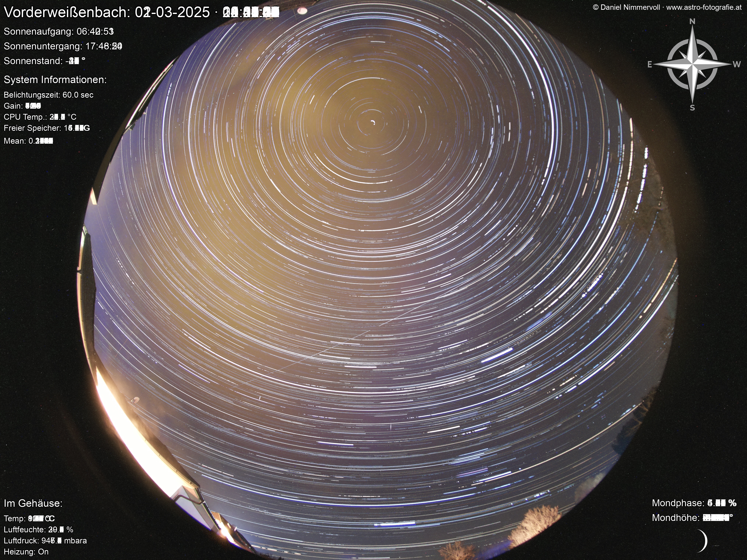
Task: Click the Im Gehäuse heading
Action: [x=33, y=503]
